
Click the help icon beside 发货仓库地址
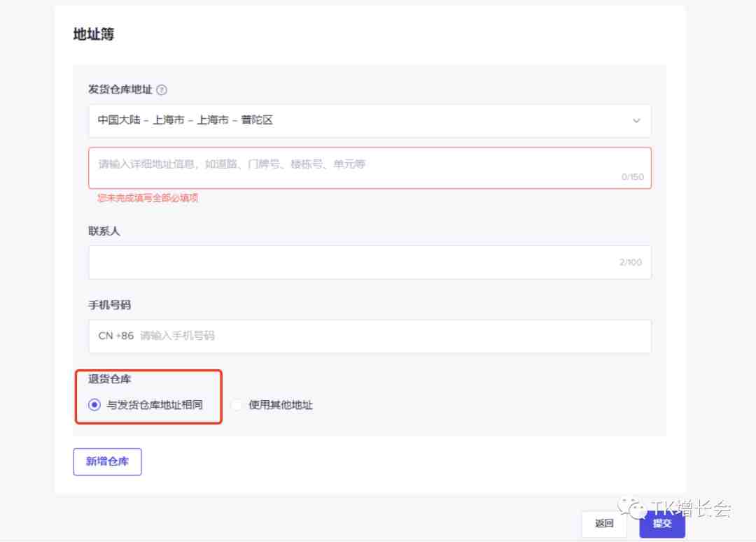coord(162,90)
